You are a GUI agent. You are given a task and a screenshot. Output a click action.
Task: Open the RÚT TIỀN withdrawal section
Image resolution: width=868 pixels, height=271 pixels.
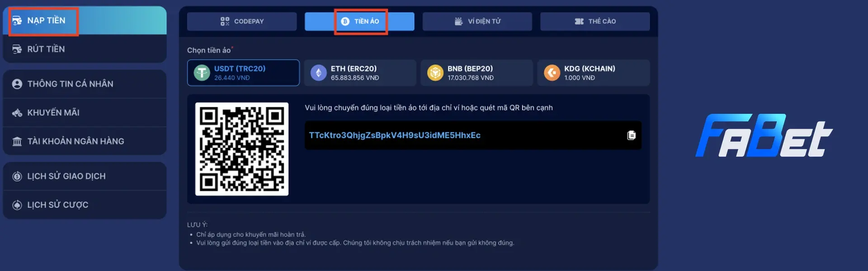85,49
